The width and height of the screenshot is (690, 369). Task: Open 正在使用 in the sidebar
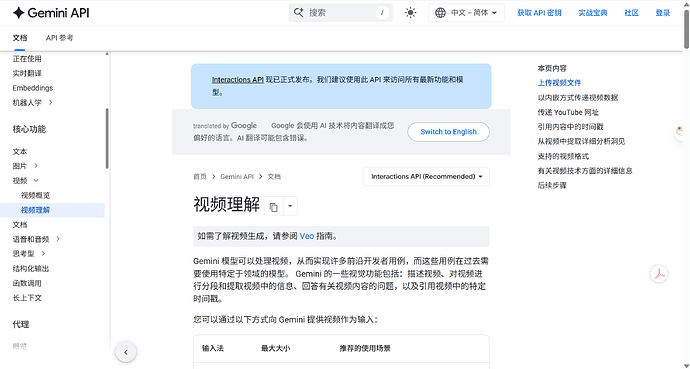coord(27,58)
